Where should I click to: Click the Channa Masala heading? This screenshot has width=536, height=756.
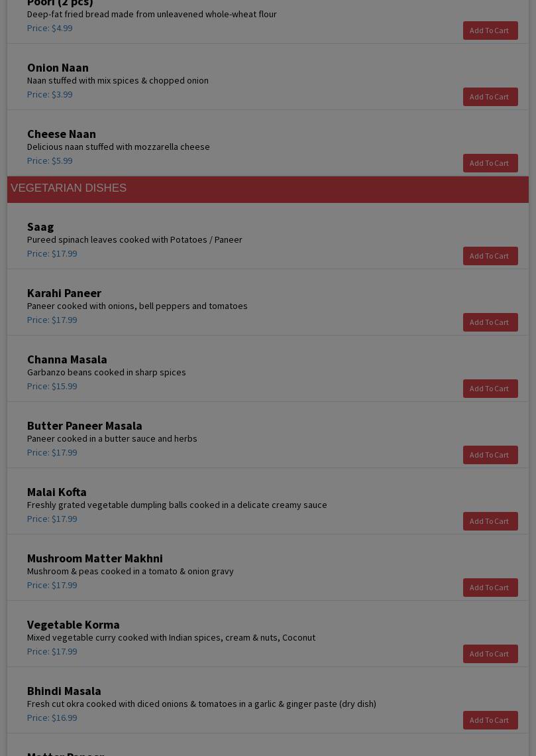pyautogui.click(x=67, y=359)
